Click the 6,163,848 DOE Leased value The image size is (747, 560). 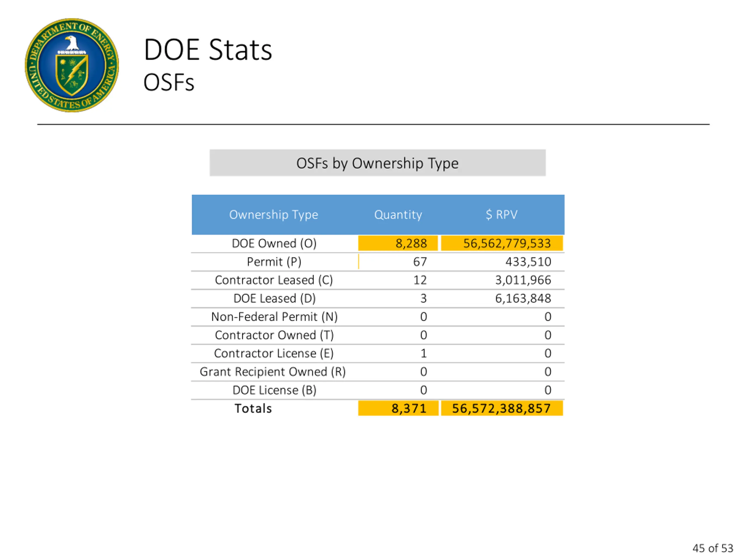pyautogui.click(x=523, y=298)
